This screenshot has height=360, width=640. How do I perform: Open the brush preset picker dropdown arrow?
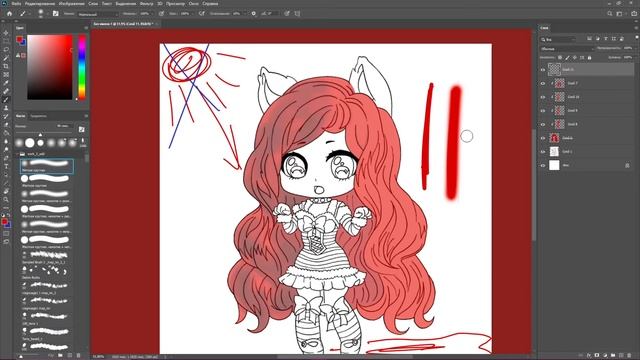click(x=48, y=13)
